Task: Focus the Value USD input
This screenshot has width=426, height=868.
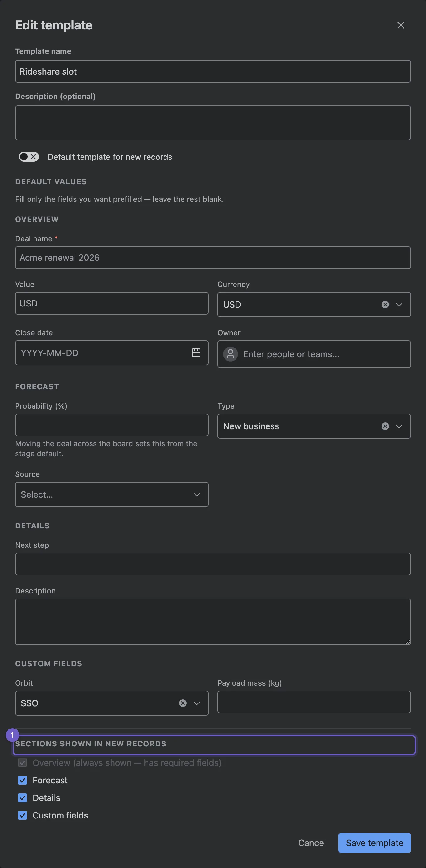Action: coord(112,303)
